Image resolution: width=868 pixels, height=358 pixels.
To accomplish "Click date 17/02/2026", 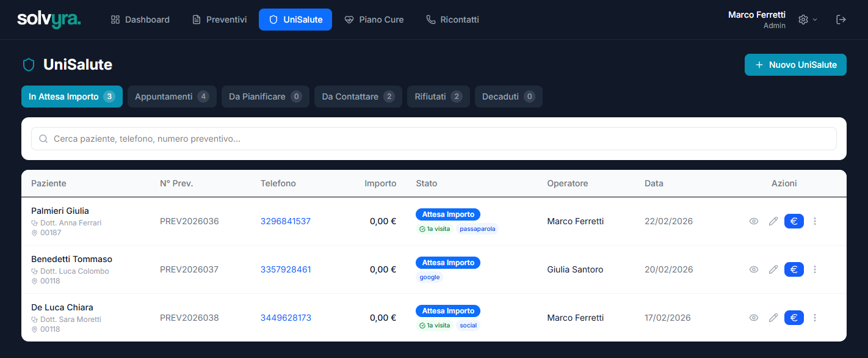I will pyautogui.click(x=668, y=318).
